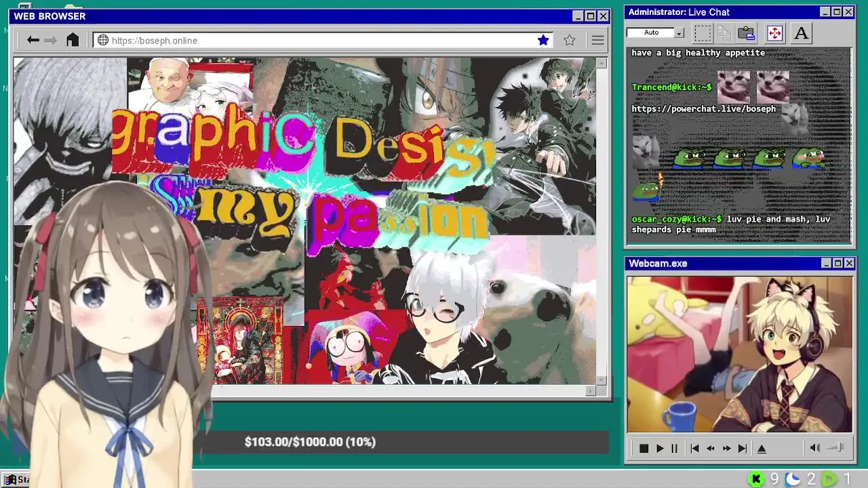Mute the Webcam.exe speaker icon
The image size is (868, 488).
tap(814, 447)
